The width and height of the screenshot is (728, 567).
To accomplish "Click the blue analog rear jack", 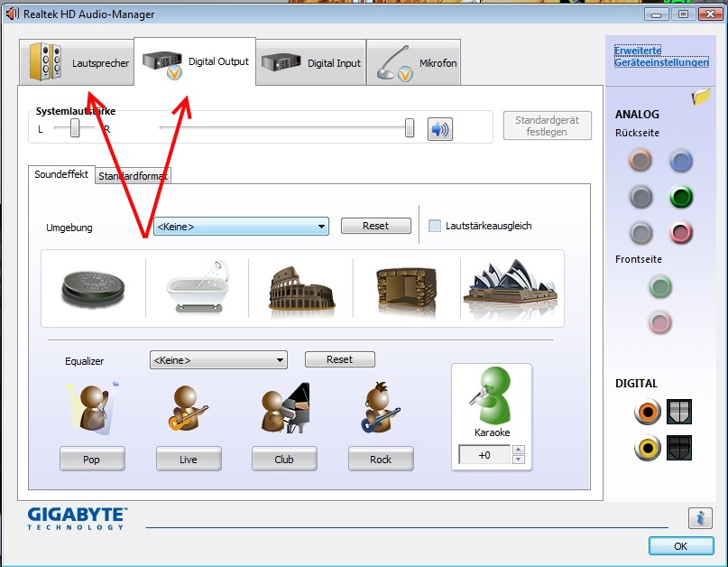I will pos(681,162).
